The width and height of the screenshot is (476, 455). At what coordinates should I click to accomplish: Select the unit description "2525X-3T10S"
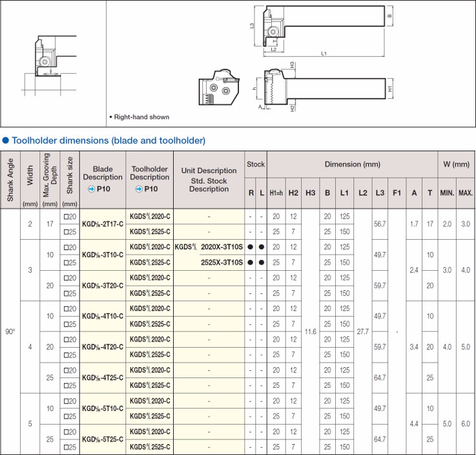(222, 262)
